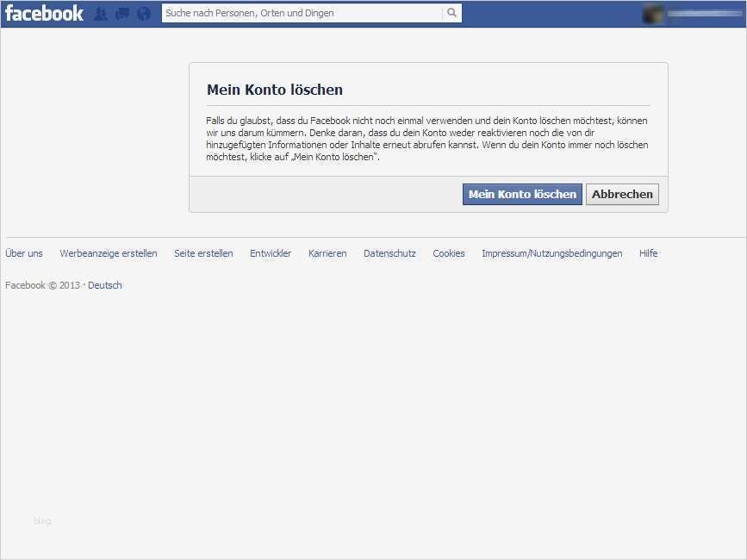Open the 'Entwickler' link
747x560 pixels.
click(x=271, y=253)
